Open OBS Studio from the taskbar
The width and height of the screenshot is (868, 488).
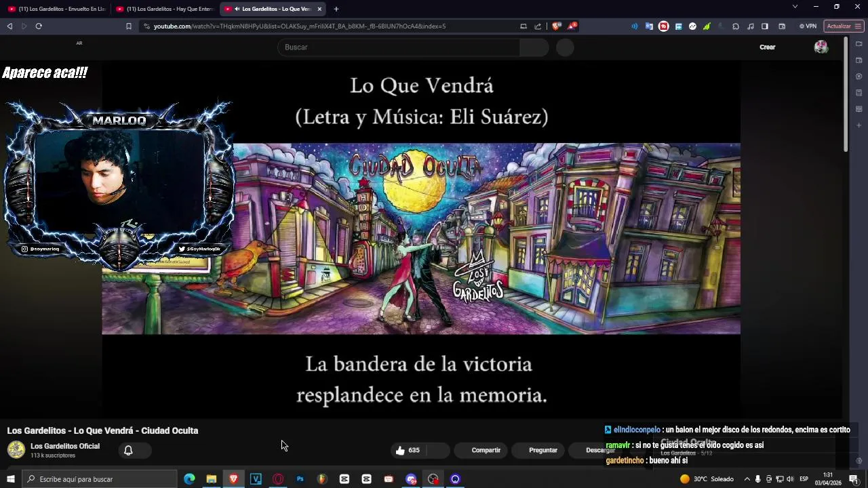[433, 479]
